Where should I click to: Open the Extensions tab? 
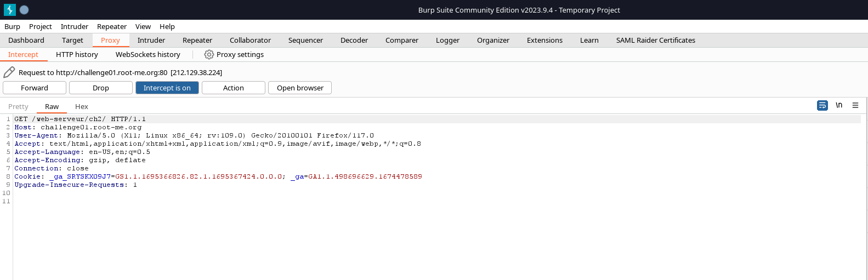544,40
